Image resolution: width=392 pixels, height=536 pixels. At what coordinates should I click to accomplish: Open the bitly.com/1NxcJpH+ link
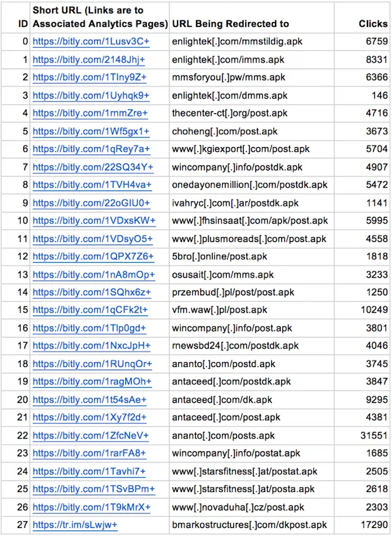tap(92, 346)
